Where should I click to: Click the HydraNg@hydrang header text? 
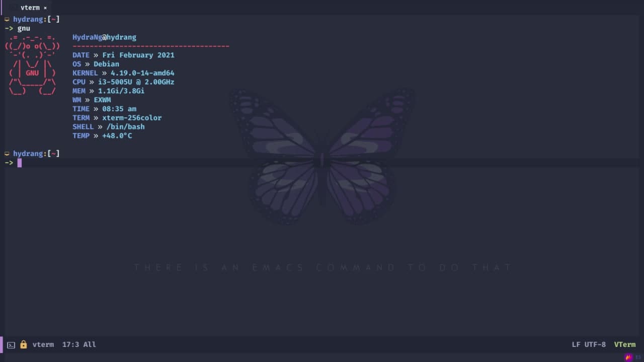pyautogui.click(x=104, y=37)
